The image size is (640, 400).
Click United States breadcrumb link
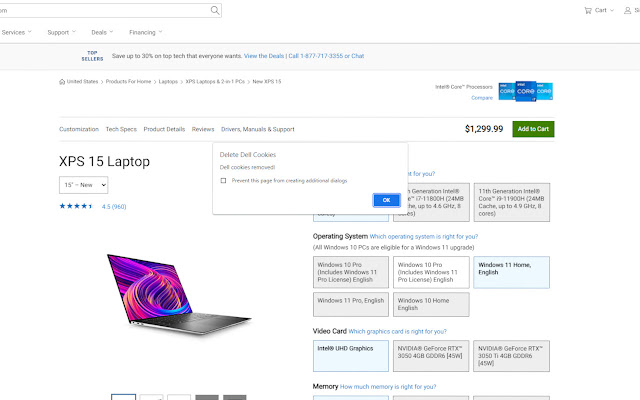pyautogui.click(x=82, y=82)
